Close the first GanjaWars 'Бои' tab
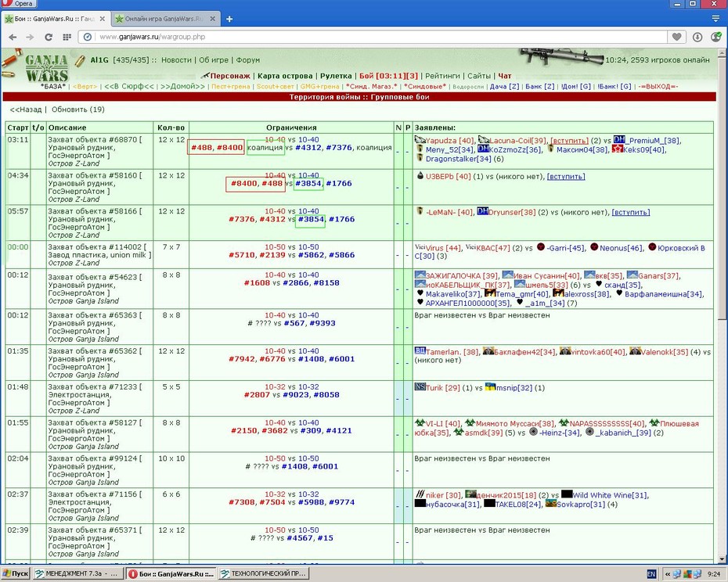Screen dimensions: 728x582 pyautogui.click(x=102, y=19)
